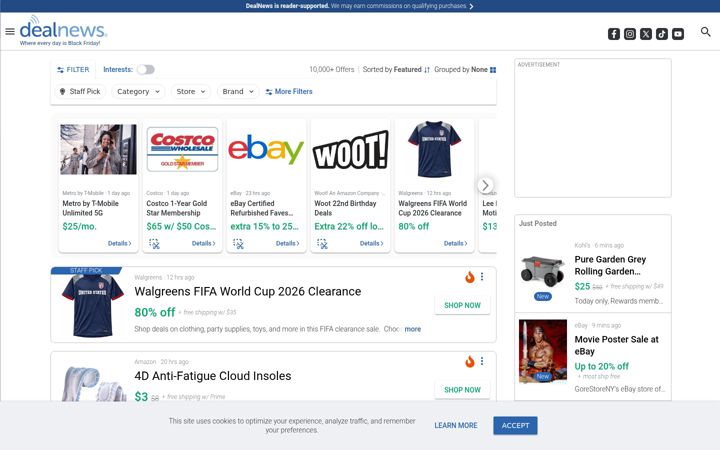This screenshot has height=450, width=720.
Task: Click the search magnifier icon
Action: 705,32
